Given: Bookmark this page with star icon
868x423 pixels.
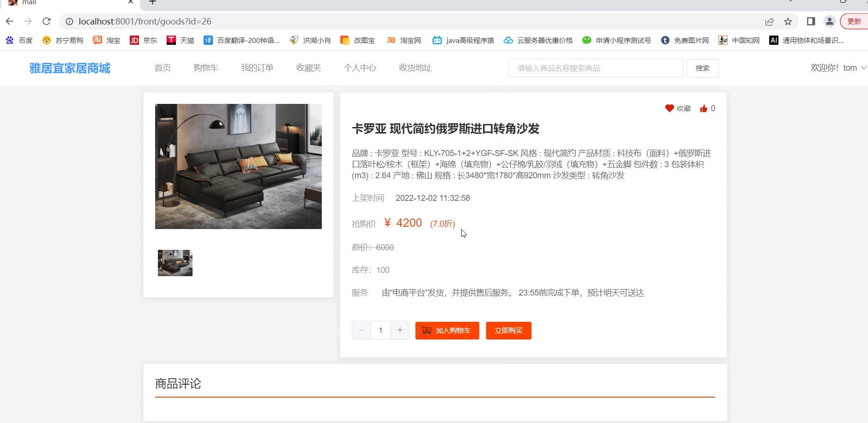Looking at the screenshot, I should 788,22.
